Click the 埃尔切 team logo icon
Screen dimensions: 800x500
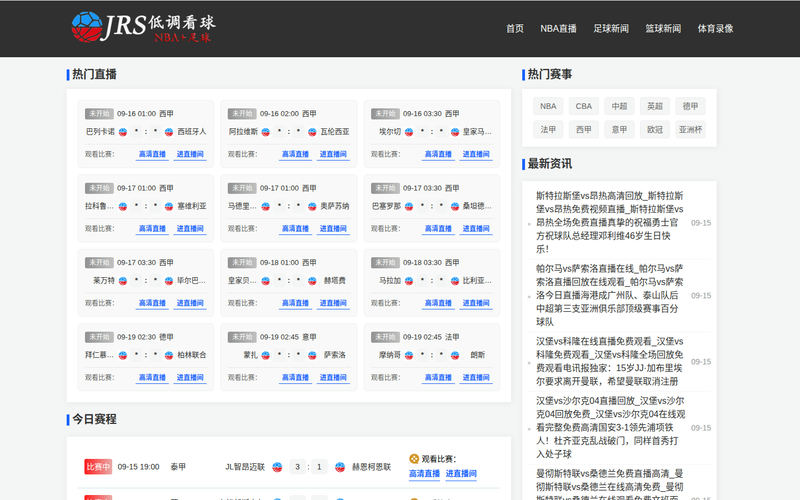coord(409,132)
